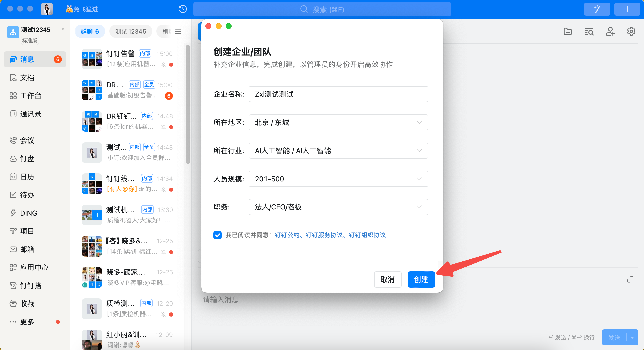Screen dimensions: 644x350
Task: Click the chat list scrollbar
Action: pyautogui.click(x=188, y=104)
